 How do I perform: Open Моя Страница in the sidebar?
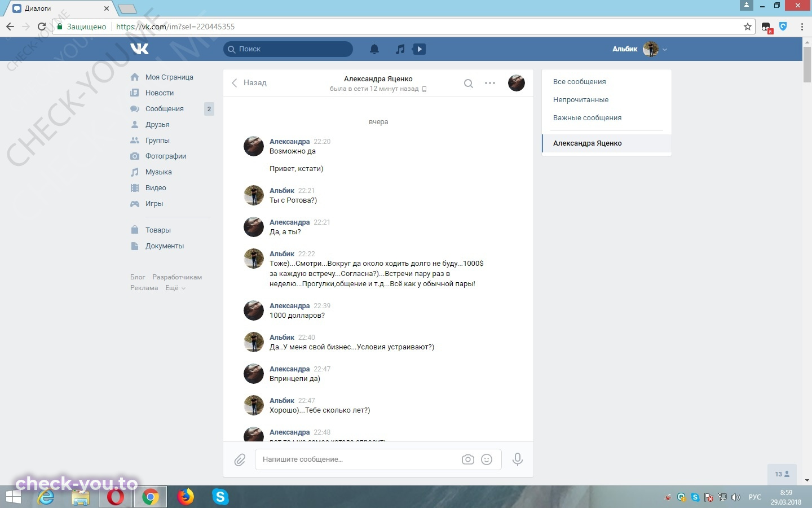point(170,77)
